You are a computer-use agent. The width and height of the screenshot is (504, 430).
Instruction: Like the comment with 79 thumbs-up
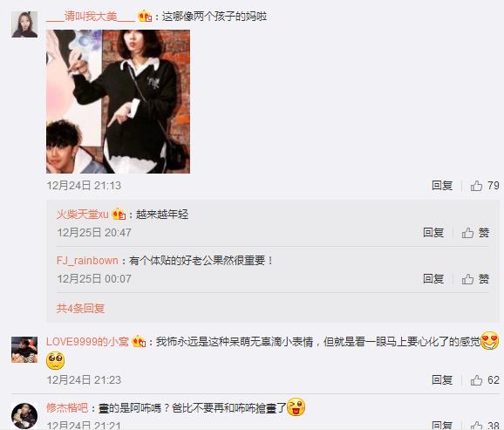point(485,186)
